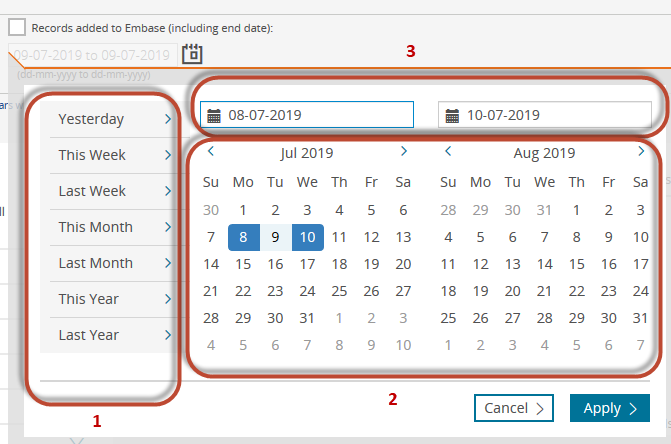Pick the Last Month preset
Image resolution: width=671 pixels, height=444 pixels.
click(x=95, y=263)
